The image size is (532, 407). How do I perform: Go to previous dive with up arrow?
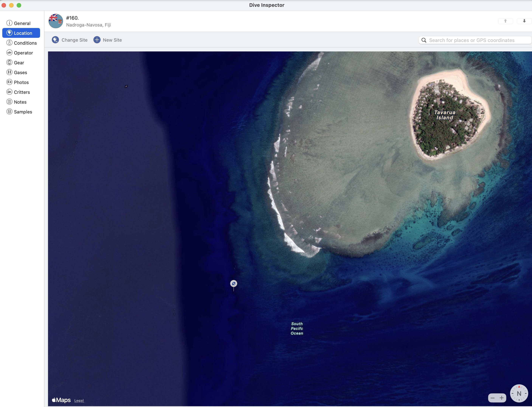(505, 21)
